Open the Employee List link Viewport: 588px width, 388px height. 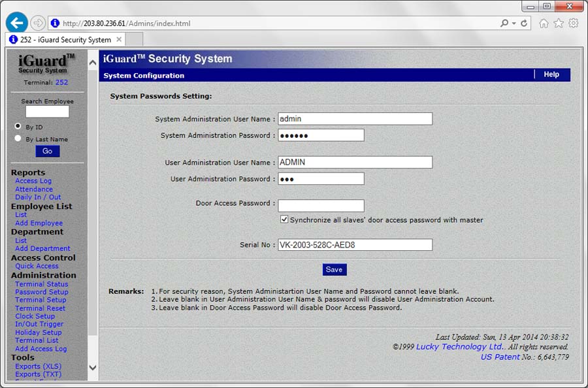click(21, 215)
